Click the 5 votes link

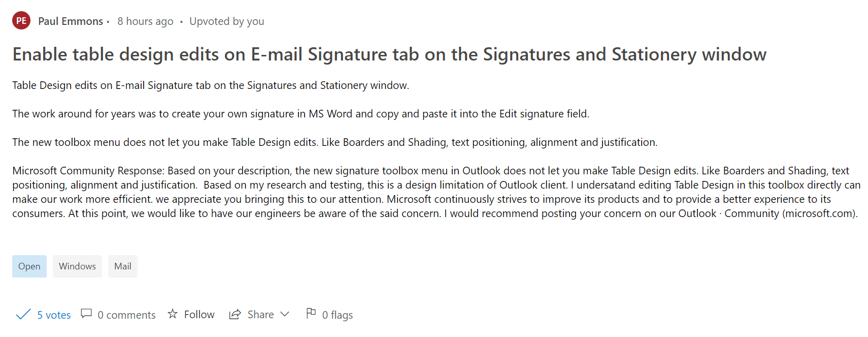tap(53, 315)
